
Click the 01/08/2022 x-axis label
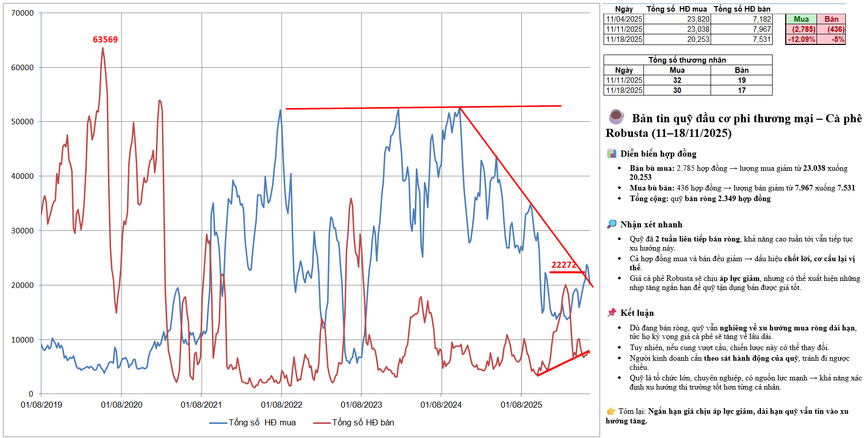click(281, 405)
